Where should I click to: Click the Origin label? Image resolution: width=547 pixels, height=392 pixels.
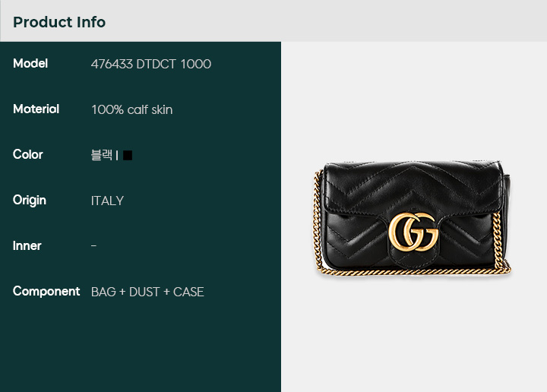[x=30, y=201]
